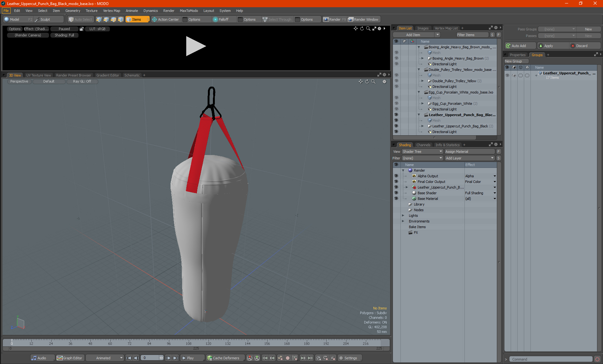Select Vertices selection mode icon
The image size is (603, 364).
pos(99,19)
